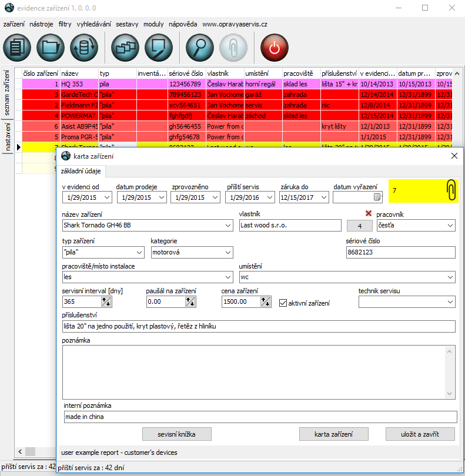Click the interní poznámka text field
The image size is (465, 476).
pos(260,417)
